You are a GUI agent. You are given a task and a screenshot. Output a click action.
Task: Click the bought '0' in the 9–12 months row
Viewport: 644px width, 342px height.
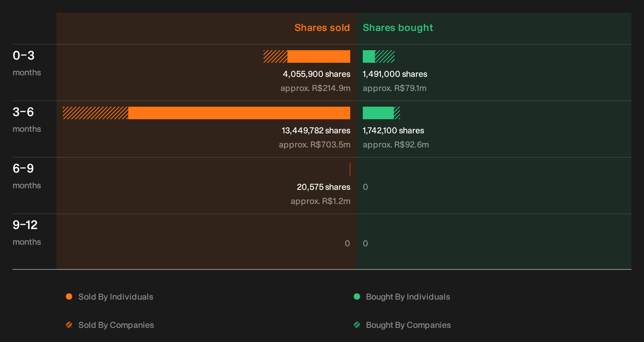pyautogui.click(x=366, y=244)
